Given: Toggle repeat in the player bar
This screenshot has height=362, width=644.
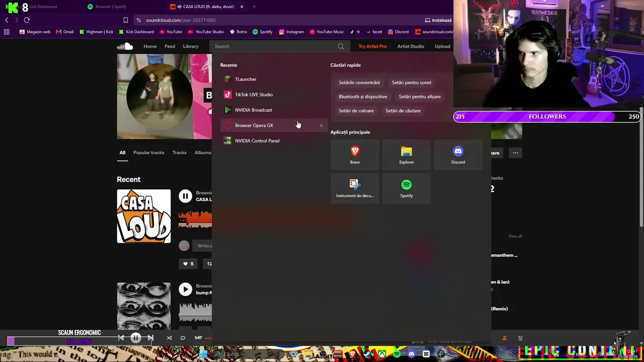Looking at the screenshot, I should point(183,338).
